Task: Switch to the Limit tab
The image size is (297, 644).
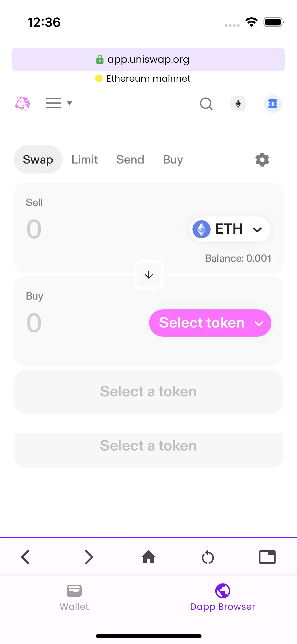Action: click(x=85, y=160)
